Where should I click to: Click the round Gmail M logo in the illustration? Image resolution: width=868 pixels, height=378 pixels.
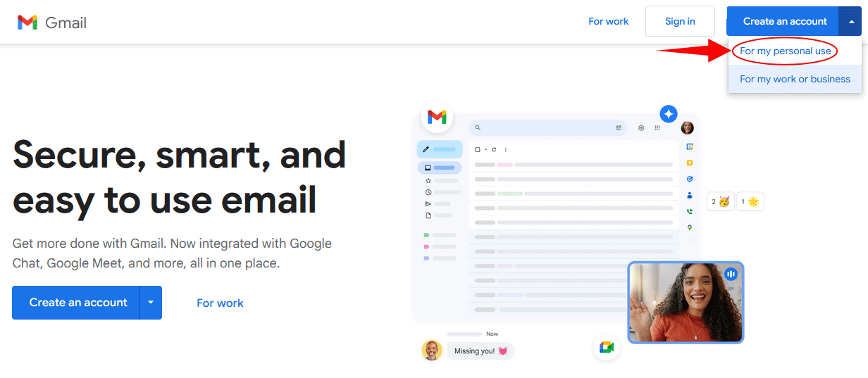coord(437,117)
